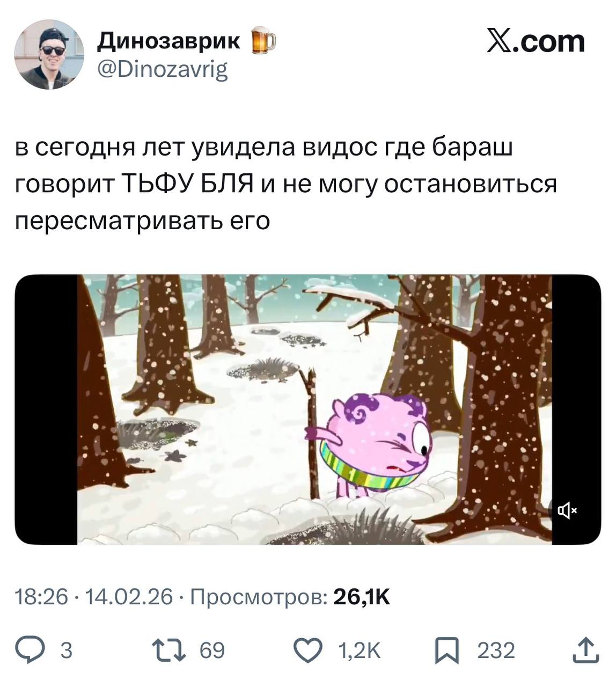616x687 pixels.
Task: Click the 69 reposts count
Action: [212, 651]
